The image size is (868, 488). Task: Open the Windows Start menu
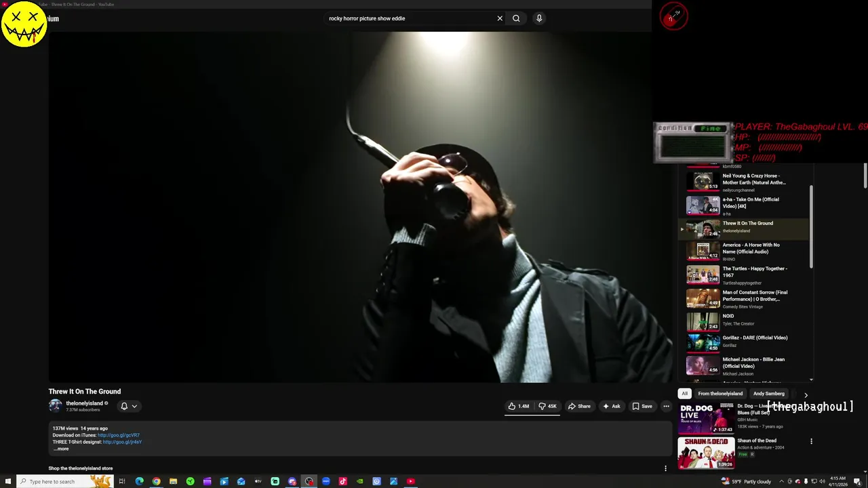(8, 481)
